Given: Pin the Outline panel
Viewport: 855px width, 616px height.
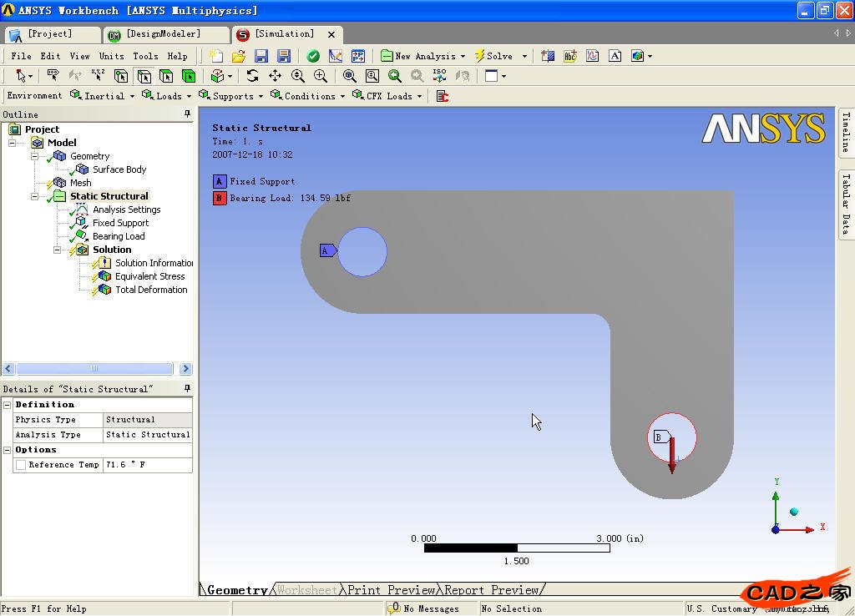Looking at the screenshot, I should [187, 114].
